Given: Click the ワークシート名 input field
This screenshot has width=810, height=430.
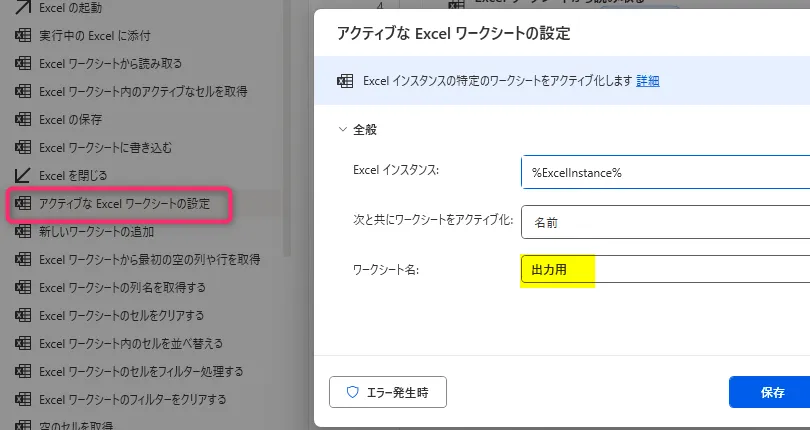Looking at the screenshot, I should [x=665, y=271].
